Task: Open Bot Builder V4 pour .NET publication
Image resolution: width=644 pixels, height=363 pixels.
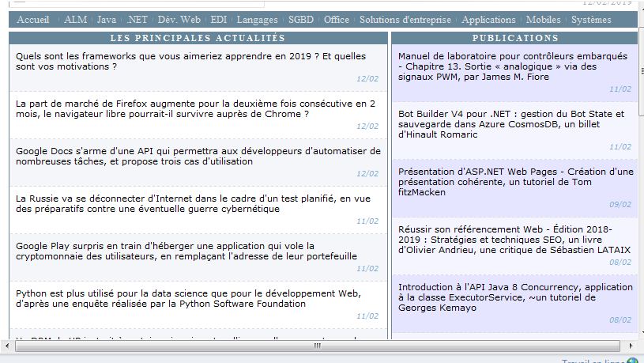Action: pos(511,124)
